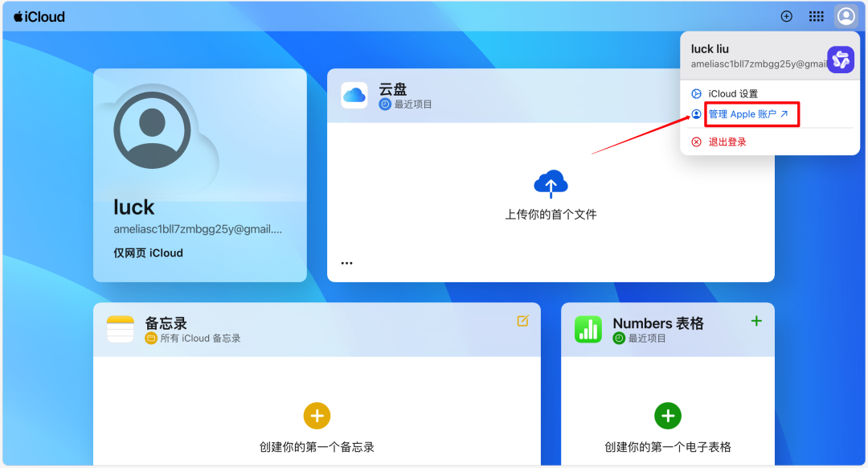This screenshot has height=468, width=868.
Task: Click the compose new note icon
Action: click(x=522, y=321)
